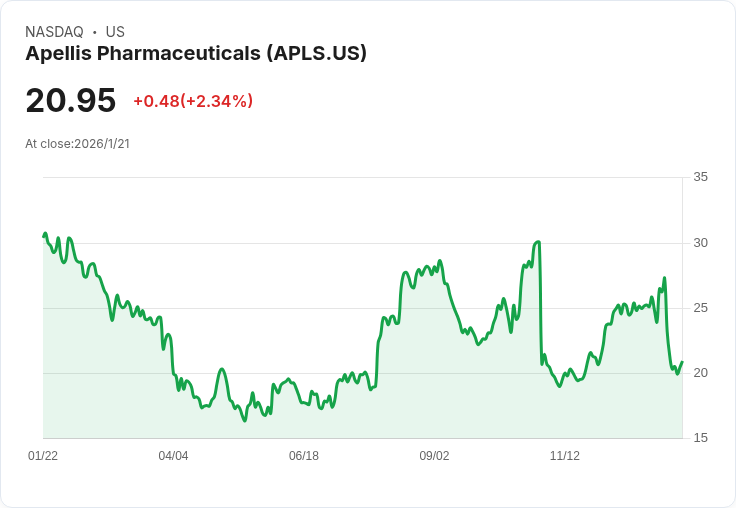The height and width of the screenshot is (508, 736).
Task: Select the NASDAQ exchange label
Action: [x=54, y=32]
